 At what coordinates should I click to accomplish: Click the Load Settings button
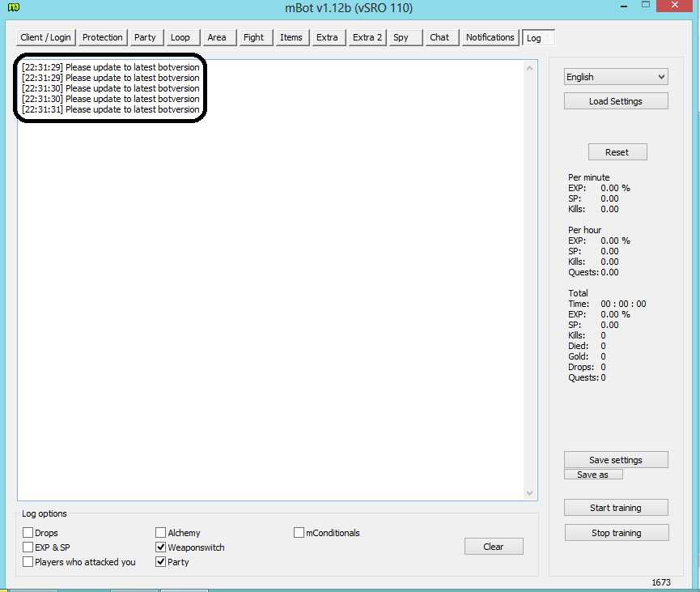(616, 101)
